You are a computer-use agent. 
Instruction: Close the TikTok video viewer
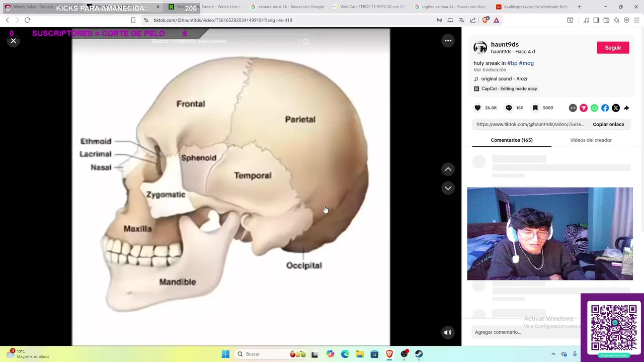point(14,41)
